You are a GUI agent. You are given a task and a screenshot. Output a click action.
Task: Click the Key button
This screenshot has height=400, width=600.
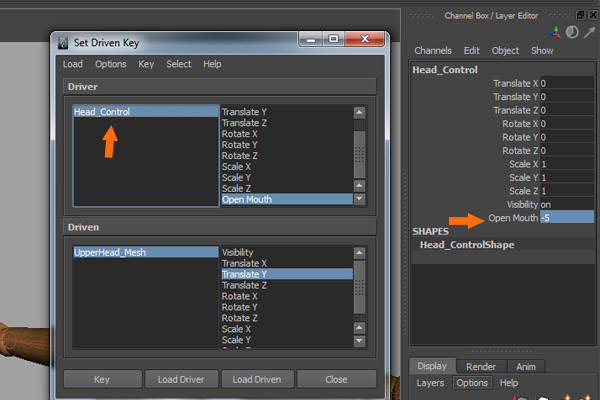102,379
